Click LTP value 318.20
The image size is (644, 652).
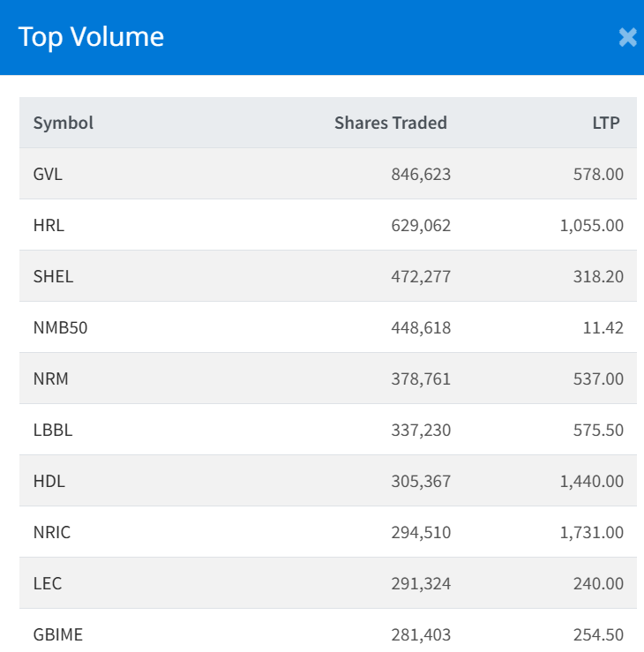[598, 276]
